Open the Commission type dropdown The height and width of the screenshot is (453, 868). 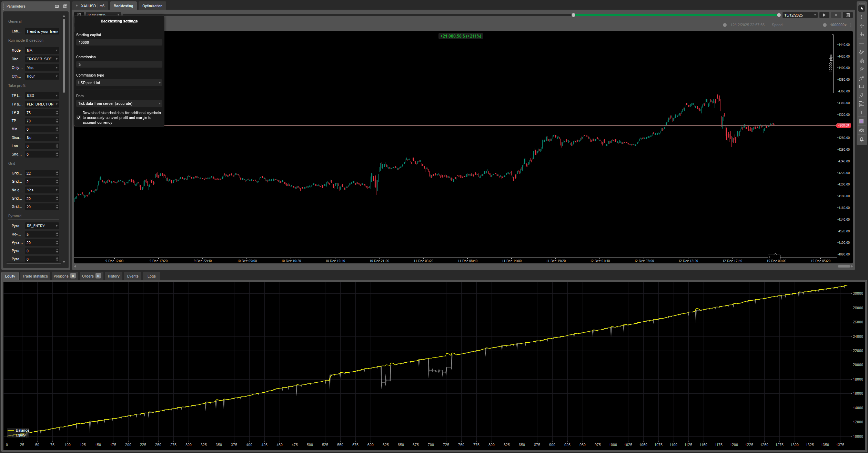point(119,83)
